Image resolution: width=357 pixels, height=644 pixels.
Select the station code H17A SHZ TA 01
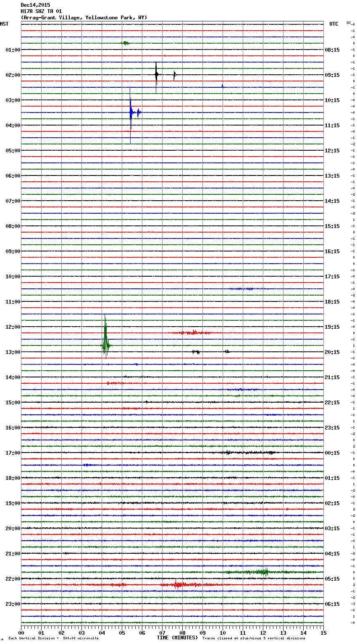[x=41, y=11]
